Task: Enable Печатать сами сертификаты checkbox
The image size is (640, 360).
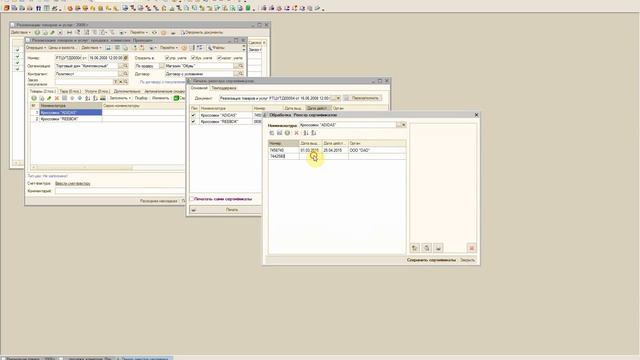Action: coord(191,199)
